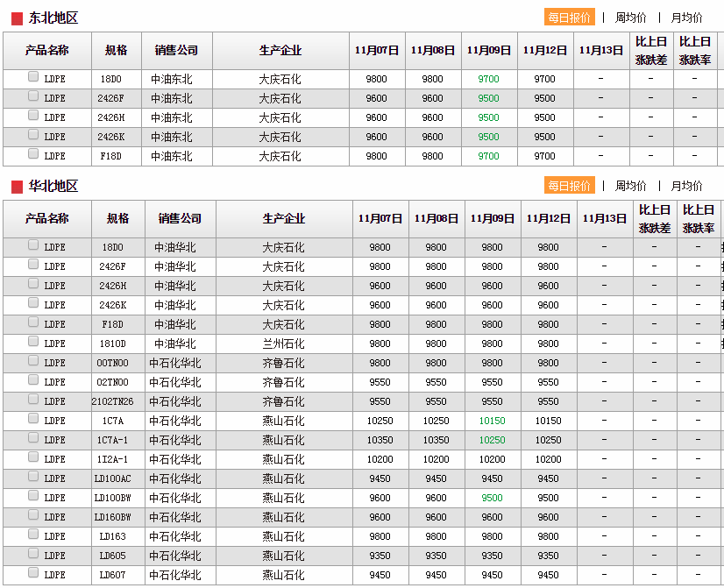This screenshot has height=588, width=724.
Task: Click 中油东北 in the F18D row
Action: pos(171,156)
